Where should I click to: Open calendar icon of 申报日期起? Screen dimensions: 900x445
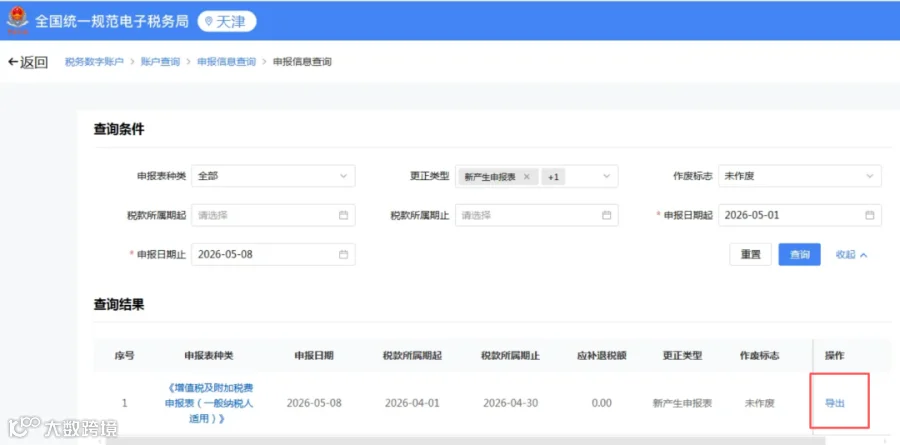870,215
